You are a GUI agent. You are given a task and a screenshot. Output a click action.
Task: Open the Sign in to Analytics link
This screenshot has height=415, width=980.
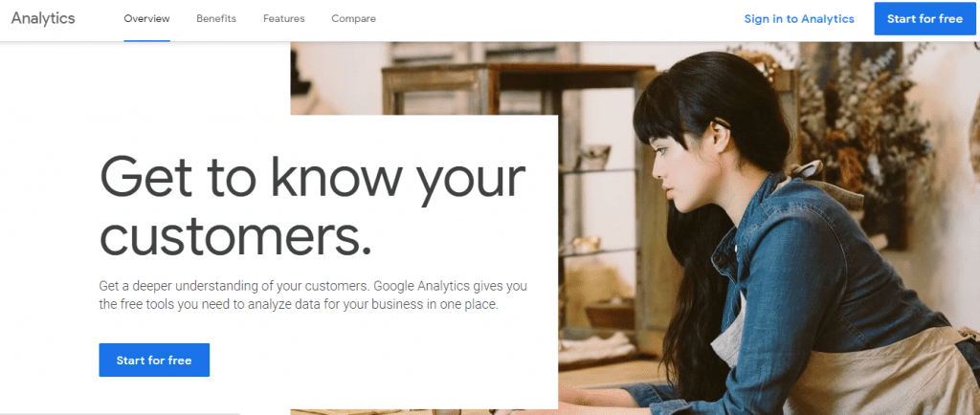point(799,19)
